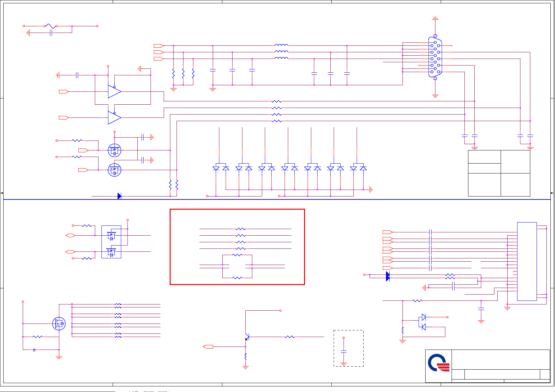The height and width of the screenshot is (392, 555).
Task: Click the solid blue diode above the divider line
Action: (x=119, y=196)
